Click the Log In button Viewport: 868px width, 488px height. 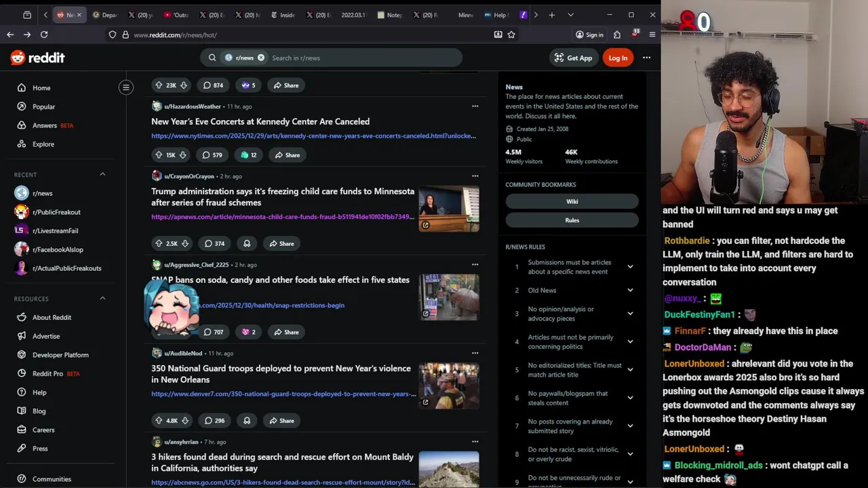coord(618,58)
